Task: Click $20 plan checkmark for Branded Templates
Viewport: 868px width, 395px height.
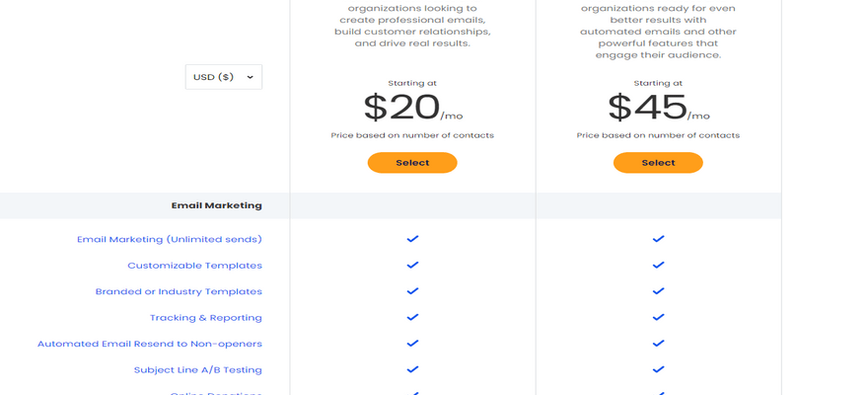Action: pos(412,291)
